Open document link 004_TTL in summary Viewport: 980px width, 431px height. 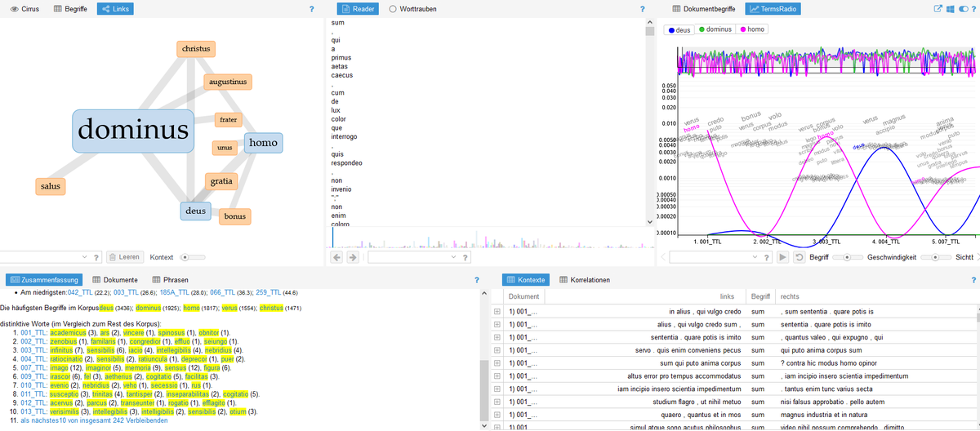click(x=34, y=358)
